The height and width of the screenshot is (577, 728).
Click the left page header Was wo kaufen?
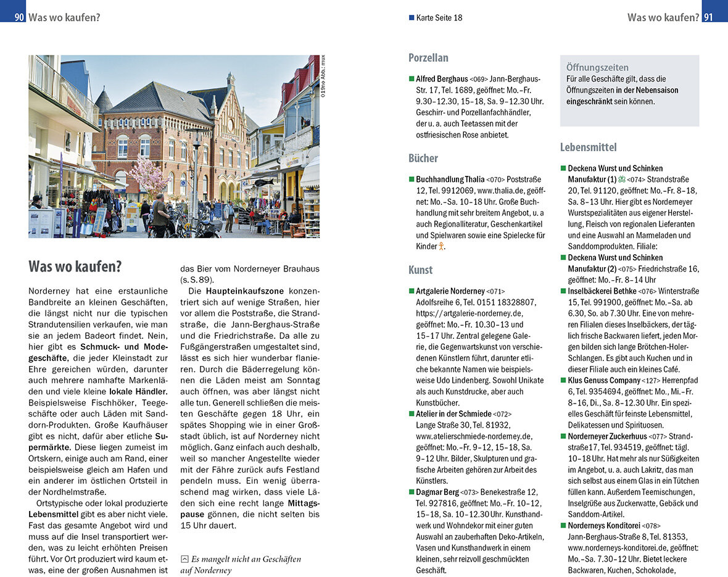point(65,18)
